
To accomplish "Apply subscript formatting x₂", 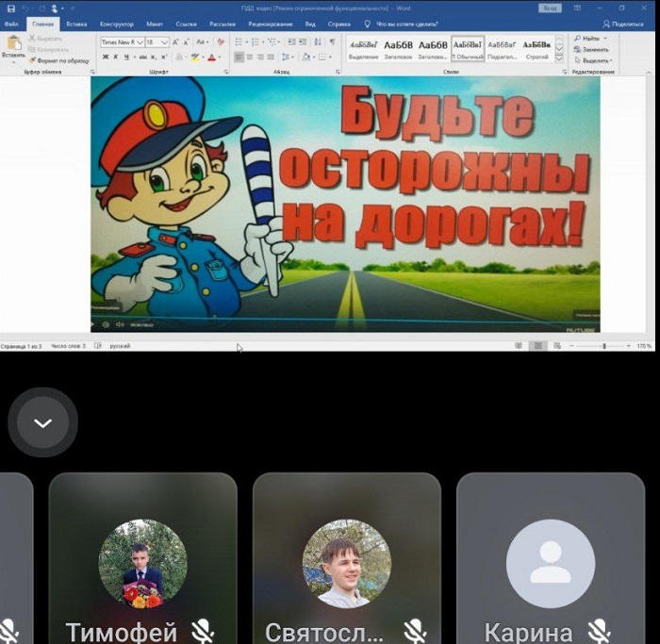I will [154, 57].
